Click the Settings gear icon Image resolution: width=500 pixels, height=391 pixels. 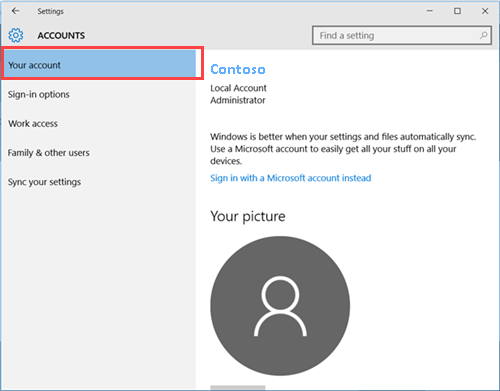pos(16,35)
